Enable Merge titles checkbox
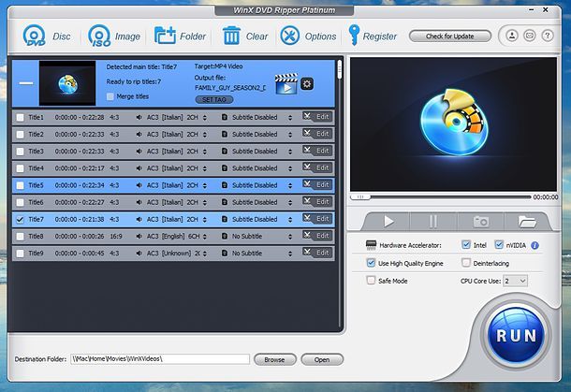This screenshot has height=392, width=571. pos(110,96)
